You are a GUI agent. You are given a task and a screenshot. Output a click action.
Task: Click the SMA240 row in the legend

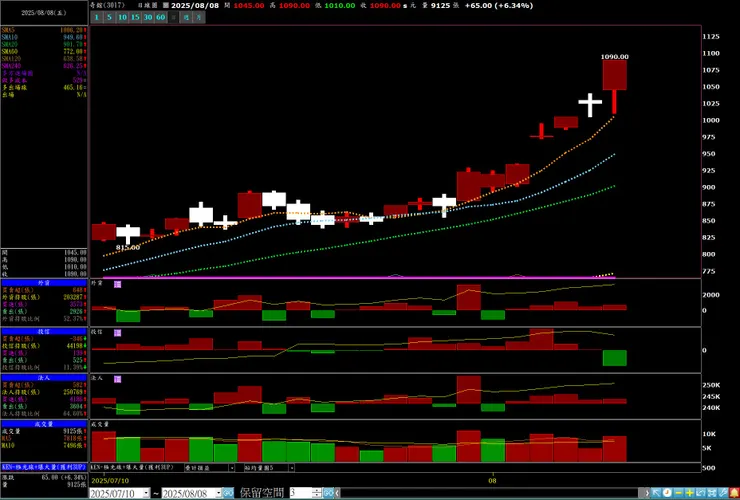(44, 66)
